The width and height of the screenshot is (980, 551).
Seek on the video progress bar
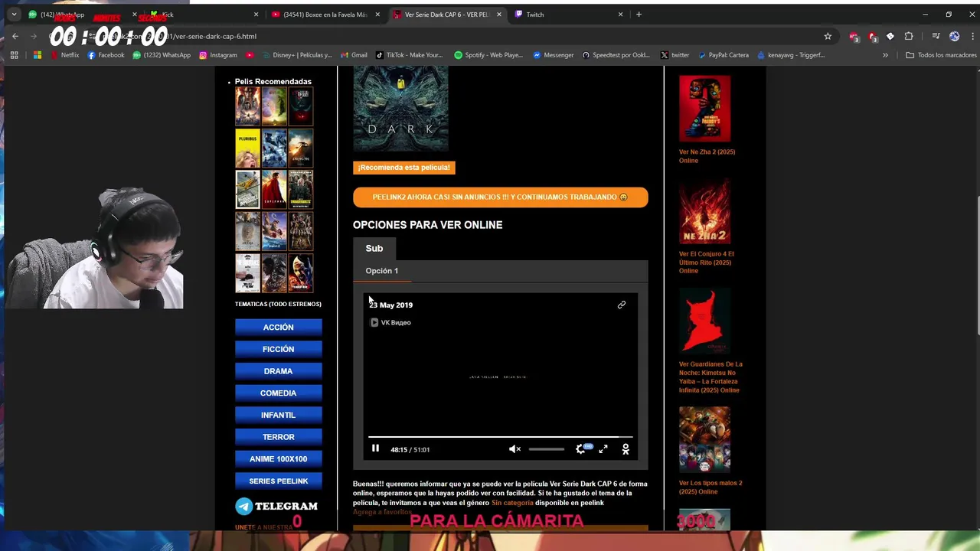tap(500, 437)
